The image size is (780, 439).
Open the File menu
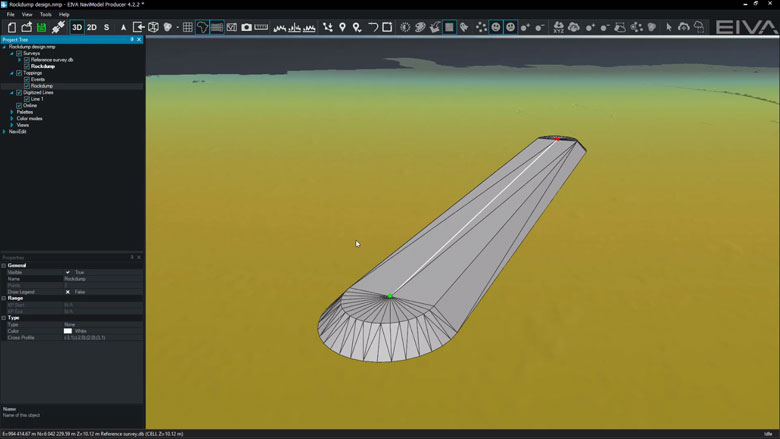(x=11, y=15)
